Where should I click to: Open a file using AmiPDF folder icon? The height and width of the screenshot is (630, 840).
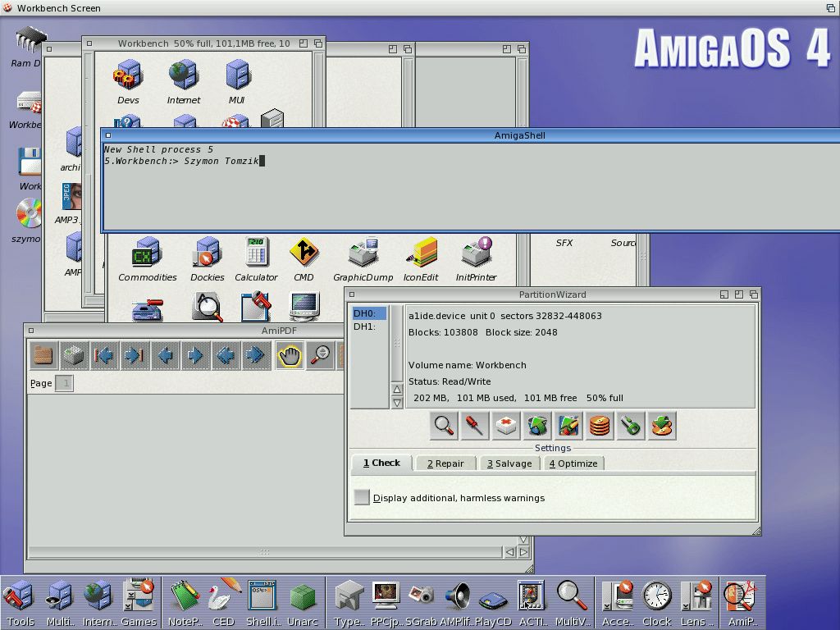pyautogui.click(x=43, y=355)
